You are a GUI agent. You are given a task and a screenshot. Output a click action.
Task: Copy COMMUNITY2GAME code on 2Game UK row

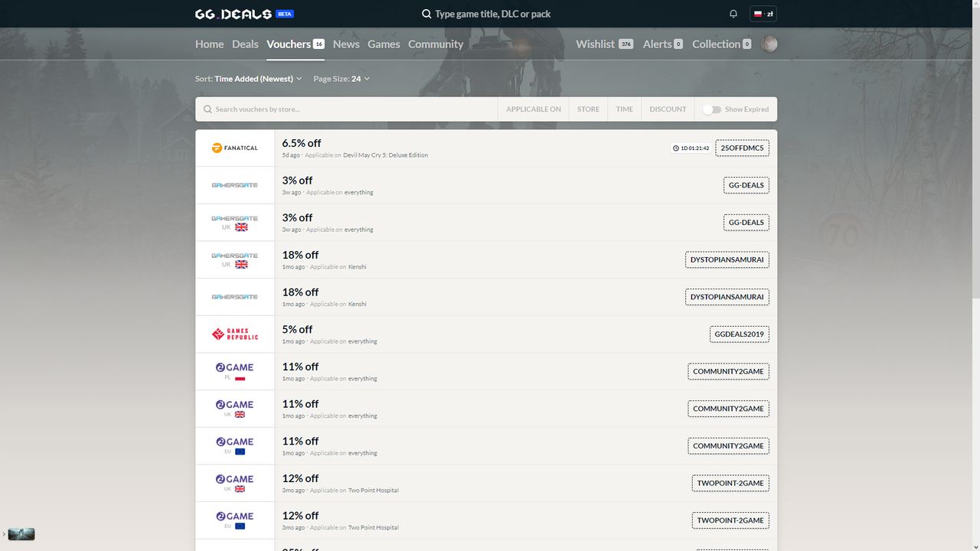pyautogui.click(x=728, y=409)
